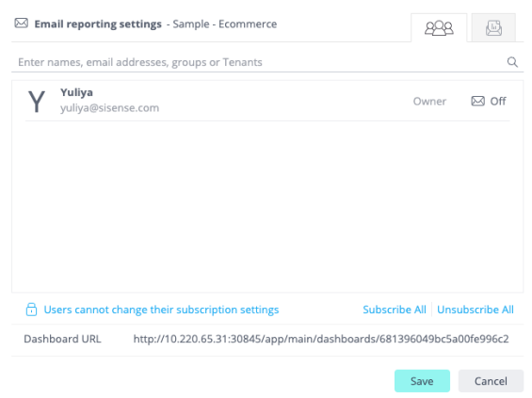
Task: Toggle Users cannot change their subscription settings
Action: coord(161,310)
